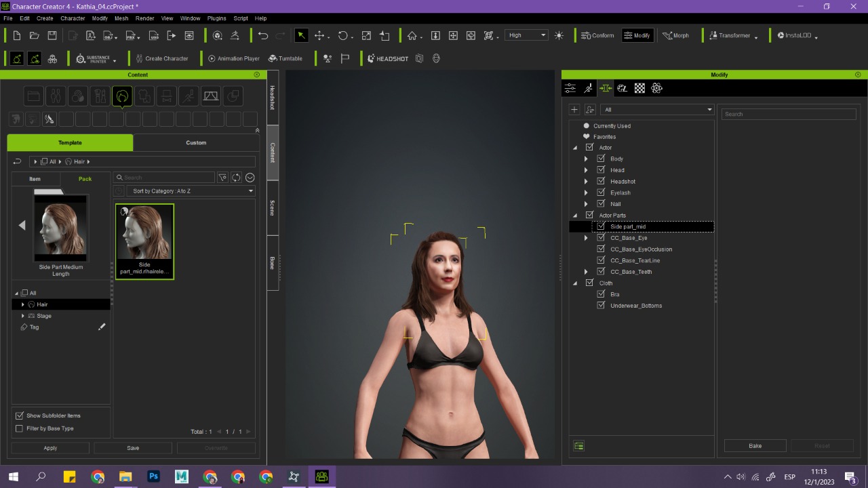Click the Home camera view icon

412,35
